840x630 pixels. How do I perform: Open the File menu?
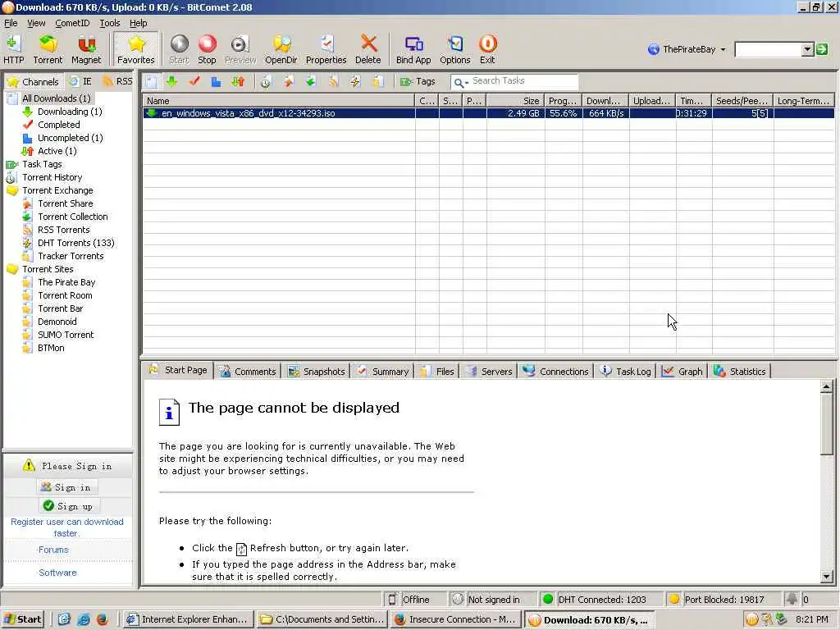pos(11,23)
